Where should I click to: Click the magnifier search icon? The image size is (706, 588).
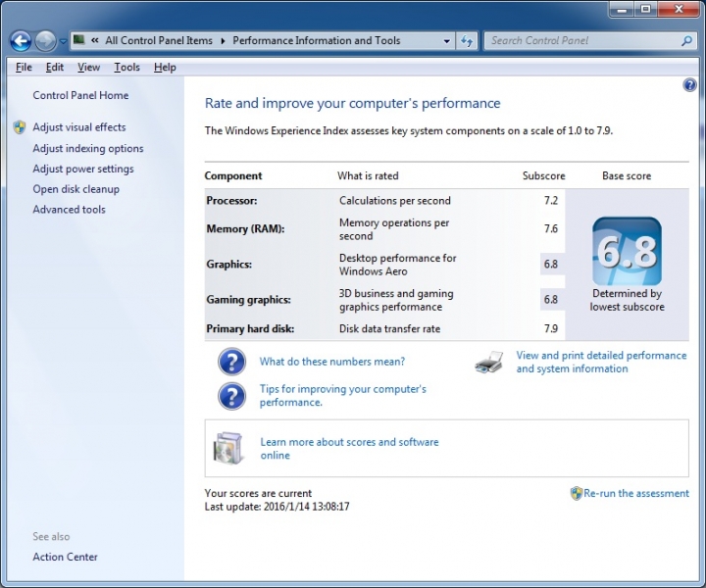pyautogui.click(x=686, y=41)
